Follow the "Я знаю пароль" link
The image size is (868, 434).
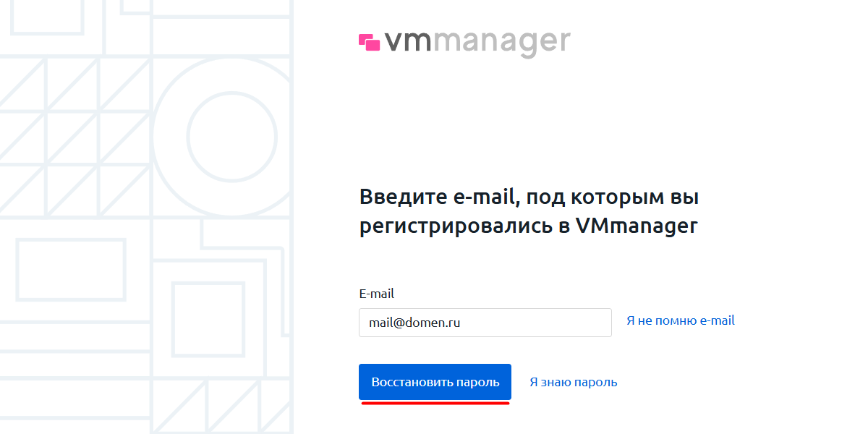pyautogui.click(x=573, y=382)
